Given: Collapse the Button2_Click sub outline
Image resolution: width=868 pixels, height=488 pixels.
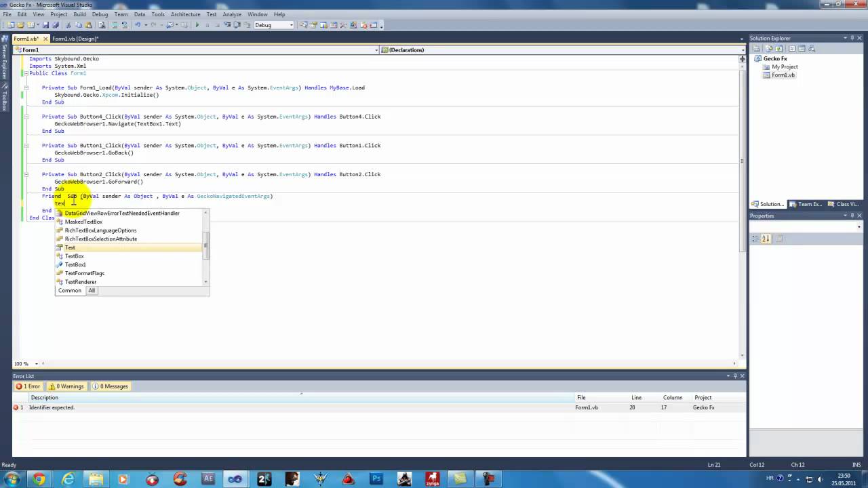Looking at the screenshot, I should click(x=26, y=174).
